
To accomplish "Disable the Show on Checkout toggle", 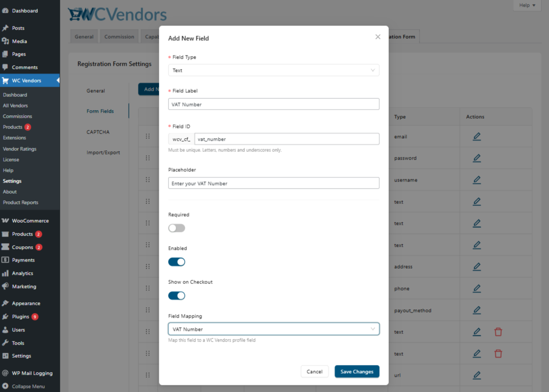I will (177, 296).
